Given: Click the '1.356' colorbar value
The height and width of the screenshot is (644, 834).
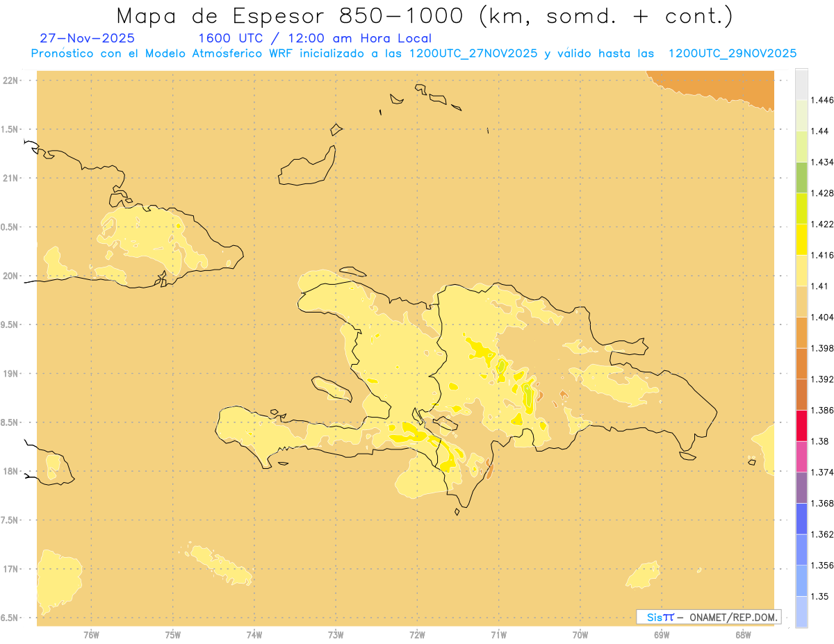Looking at the screenshot, I should coord(822,565).
